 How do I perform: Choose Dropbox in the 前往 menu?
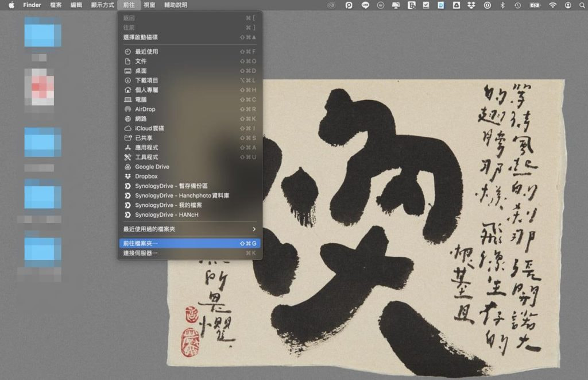189,176
